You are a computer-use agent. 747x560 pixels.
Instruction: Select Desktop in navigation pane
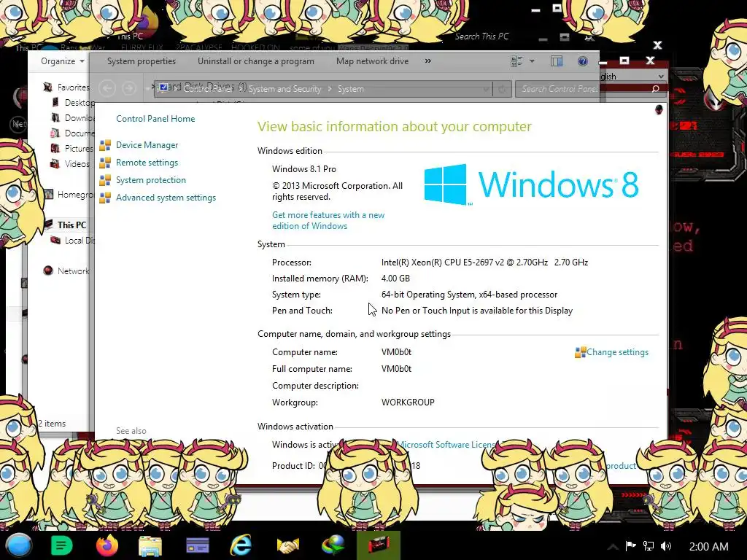tap(79, 102)
